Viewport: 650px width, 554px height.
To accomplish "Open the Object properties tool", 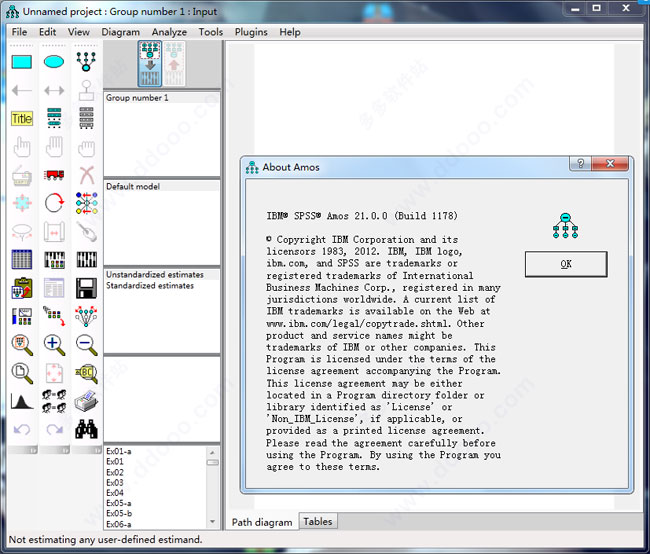I will (22, 316).
